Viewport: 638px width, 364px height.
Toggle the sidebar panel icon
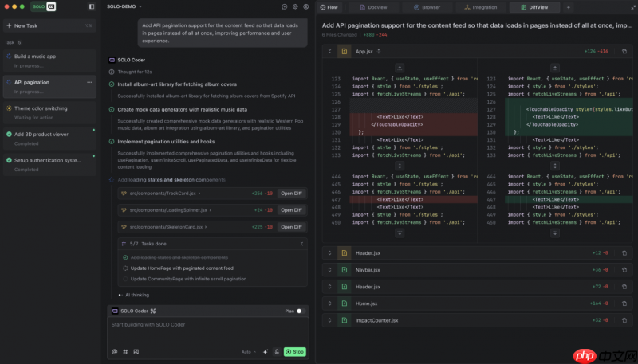coord(91,6)
